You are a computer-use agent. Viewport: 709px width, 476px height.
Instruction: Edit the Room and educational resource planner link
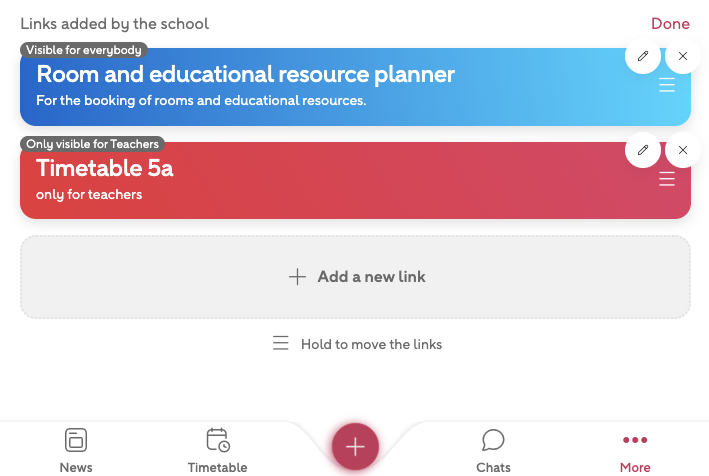click(x=643, y=56)
